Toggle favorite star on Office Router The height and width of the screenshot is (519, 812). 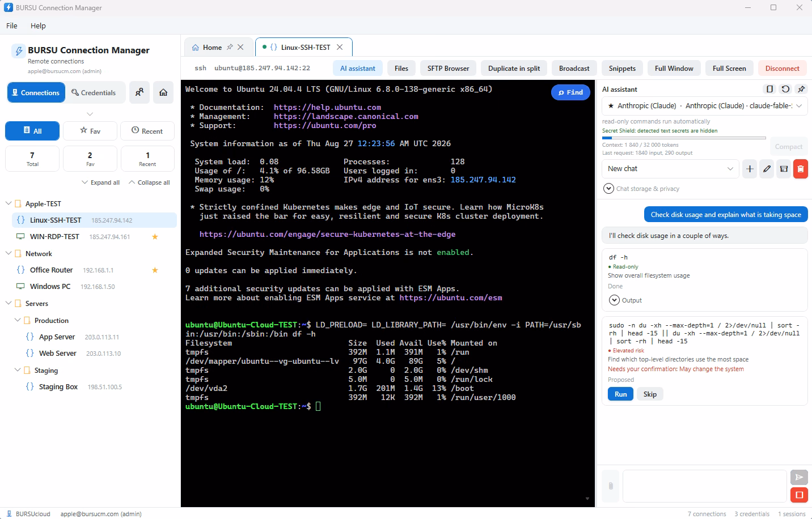coord(155,270)
